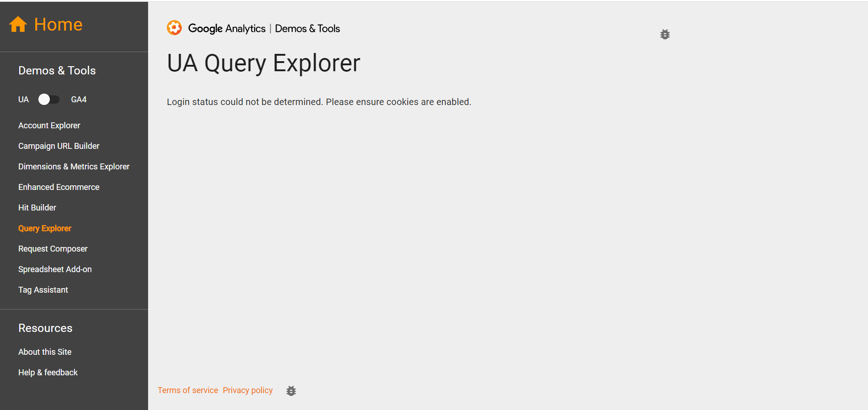Screen dimensions: 868x410
Task: Select Enhanced Ecommerce demo
Action: click(x=59, y=187)
